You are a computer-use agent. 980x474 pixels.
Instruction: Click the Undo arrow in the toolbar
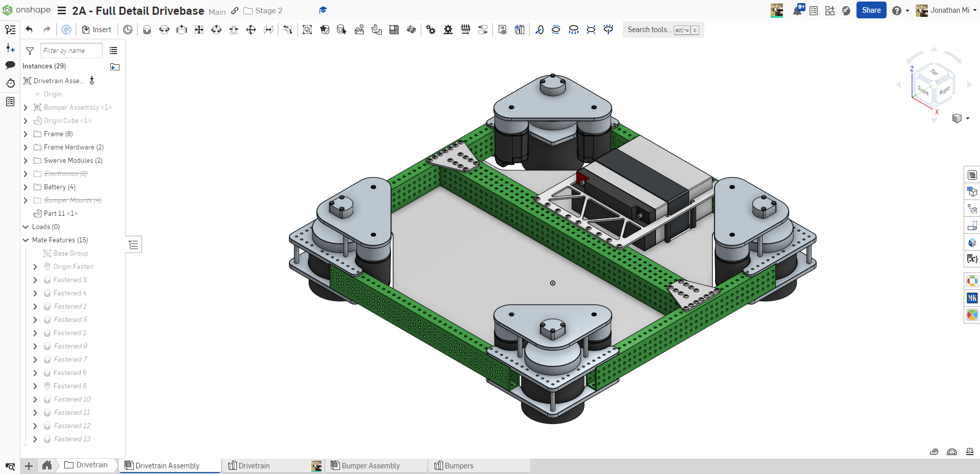(x=29, y=30)
